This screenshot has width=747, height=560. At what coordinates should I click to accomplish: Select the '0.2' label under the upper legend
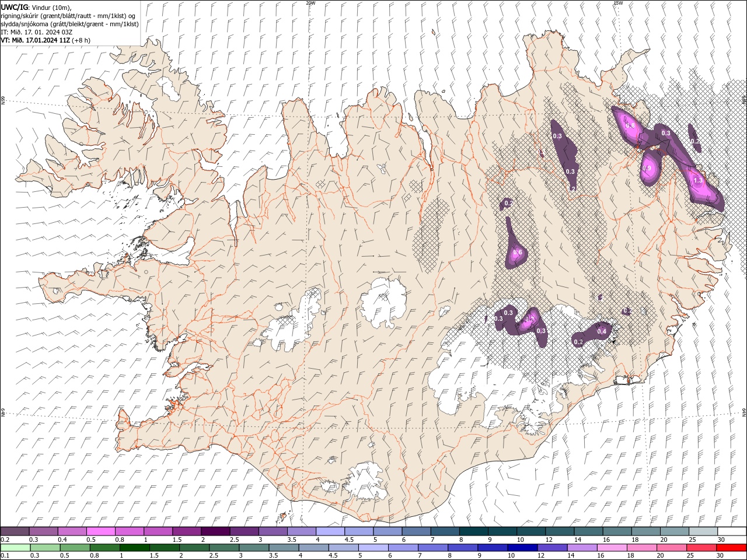[x=4, y=540]
